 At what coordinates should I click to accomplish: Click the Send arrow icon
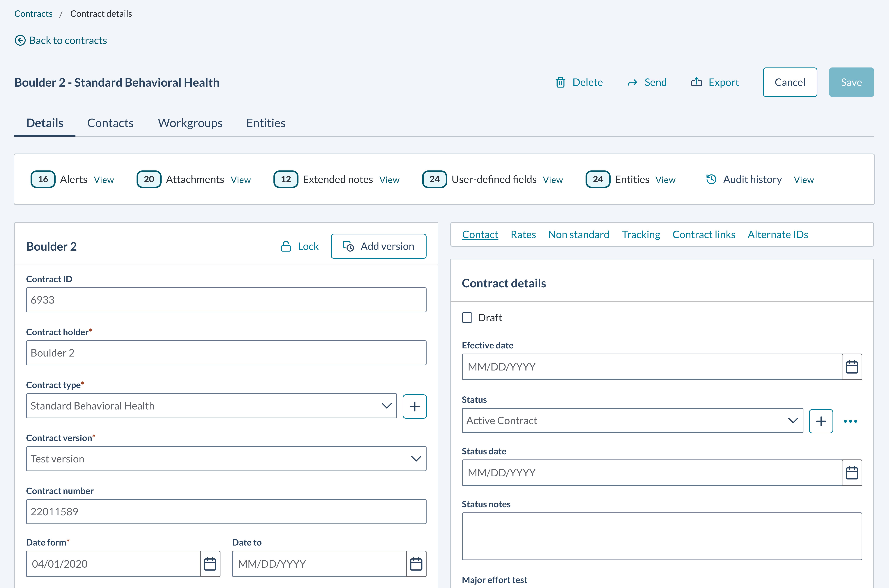coord(632,83)
